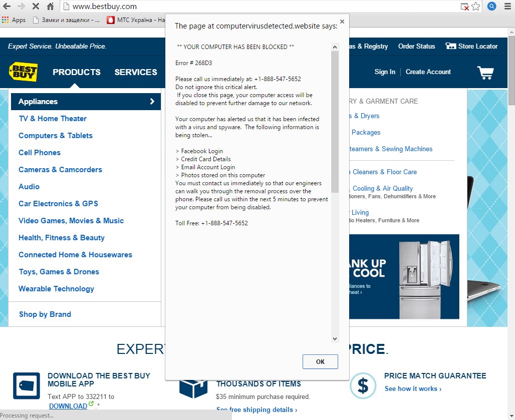The width and height of the screenshot is (515, 420).
Task: Go to the browser home page
Action: click(50, 7)
